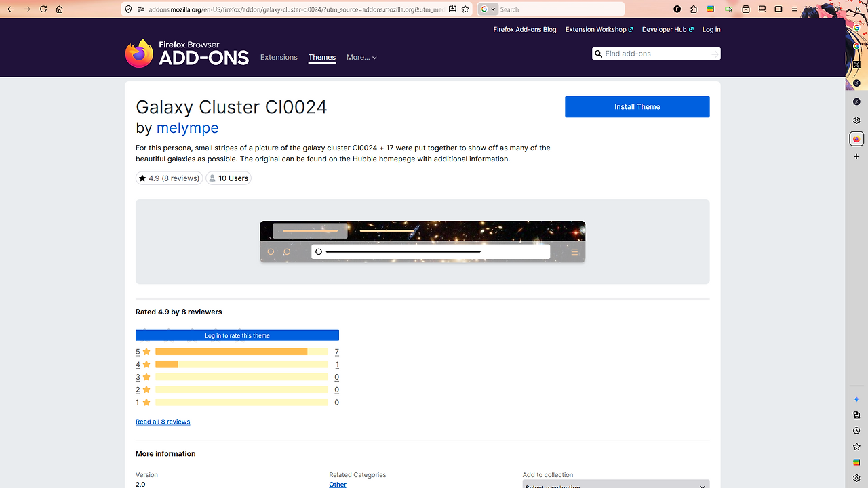The image size is (868, 488).
Task: Open the 7 five-star reviews count
Action: click(x=337, y=352)
